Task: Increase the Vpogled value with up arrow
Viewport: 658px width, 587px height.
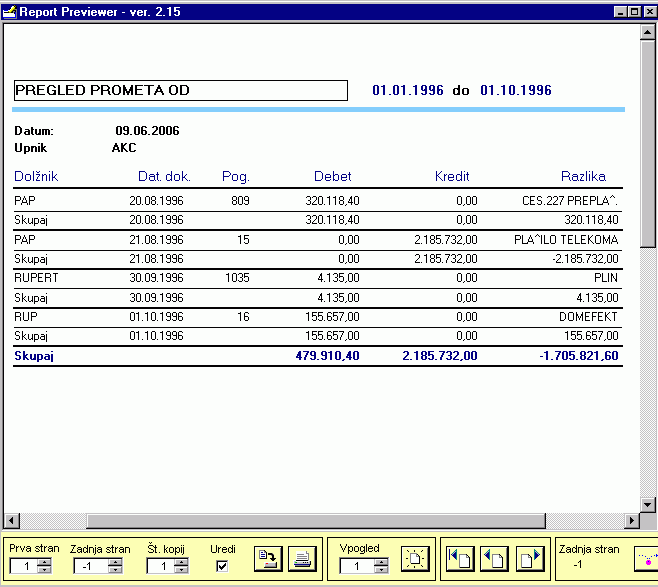Action: tap(381, 562)
